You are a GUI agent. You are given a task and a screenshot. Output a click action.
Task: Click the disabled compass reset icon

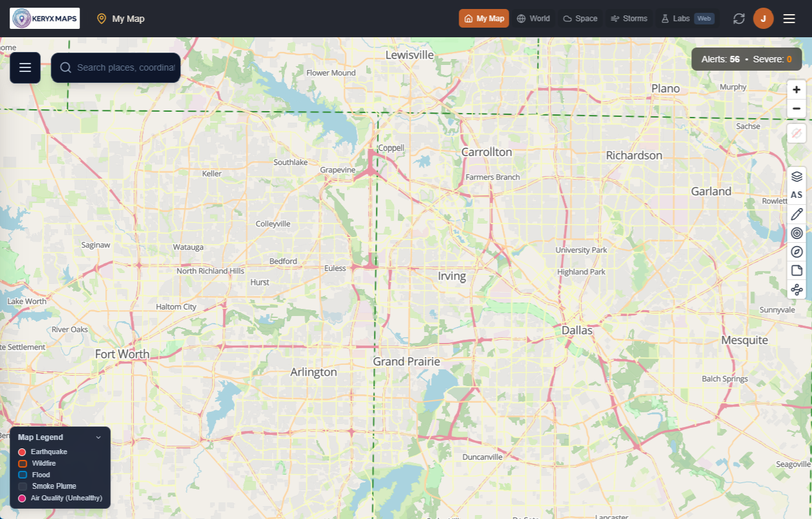coord(797,133)
